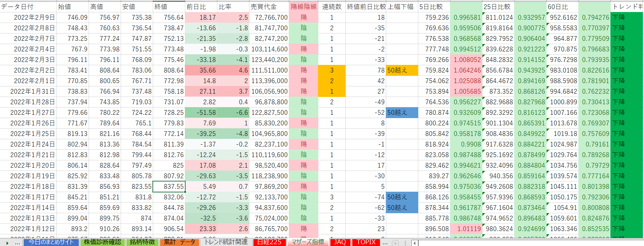
Task: Click the orange 50越え cell for 2022年2月2日
Action: click(x=402, y=70)
